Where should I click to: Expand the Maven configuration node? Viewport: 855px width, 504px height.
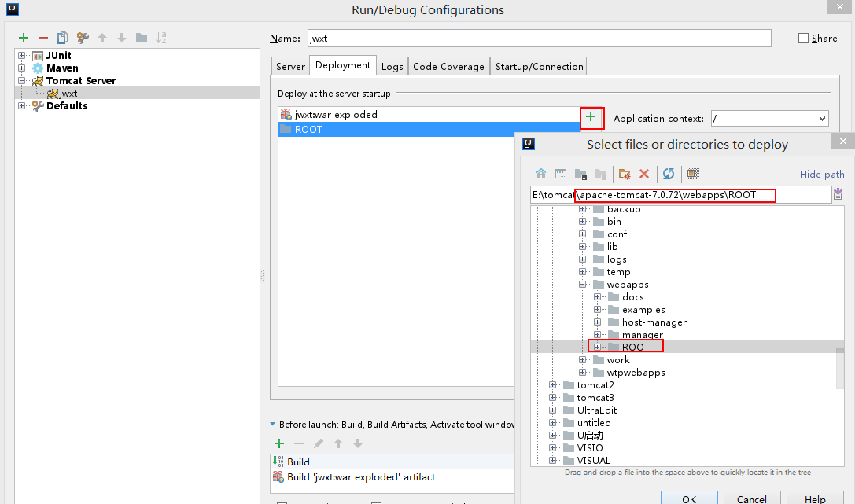tap(21, 68)
